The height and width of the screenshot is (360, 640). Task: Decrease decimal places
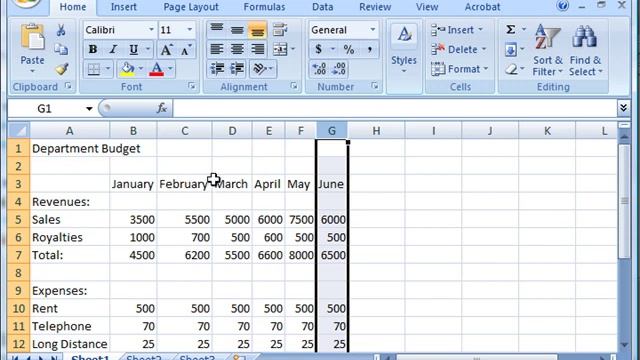point(339,69)
